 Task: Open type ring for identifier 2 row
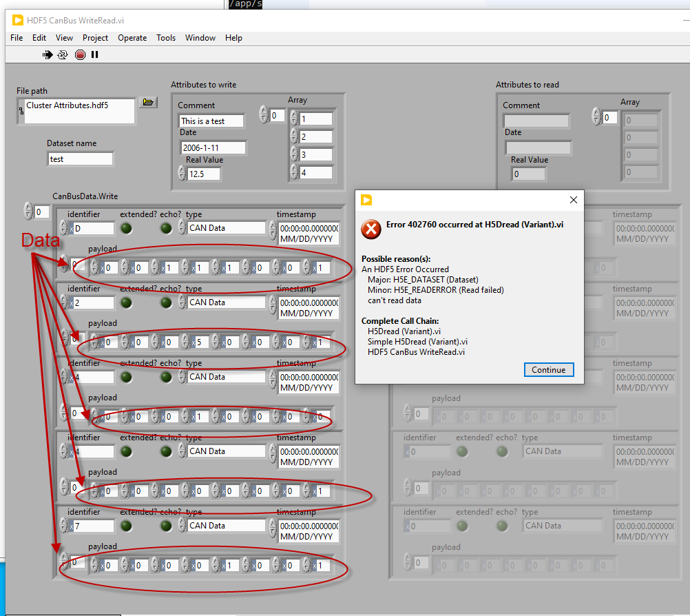(x=226, y=302)
